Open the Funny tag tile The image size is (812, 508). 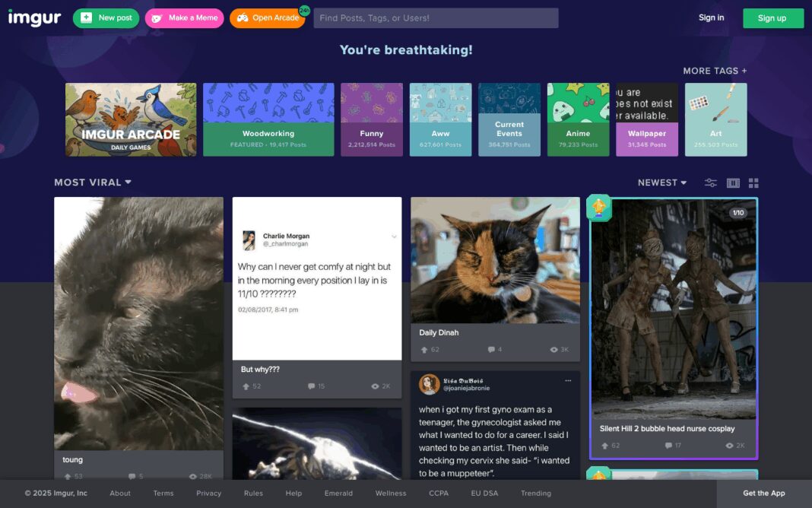[371, 119]
